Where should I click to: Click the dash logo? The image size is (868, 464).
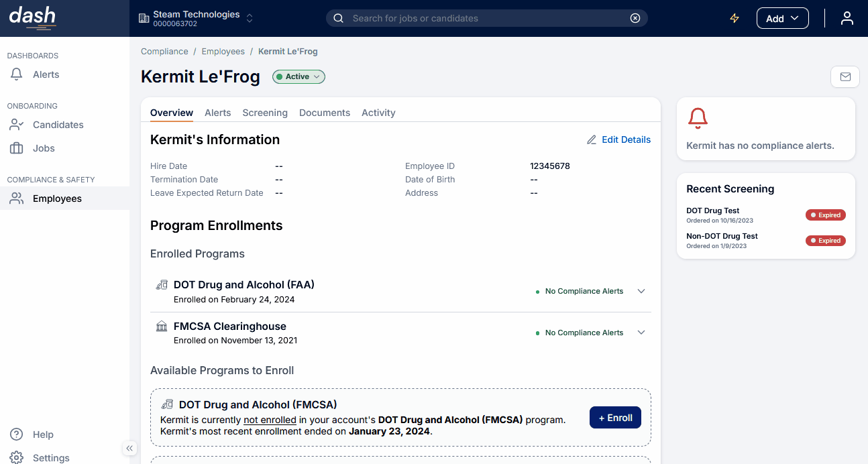[x=32, y=18]
